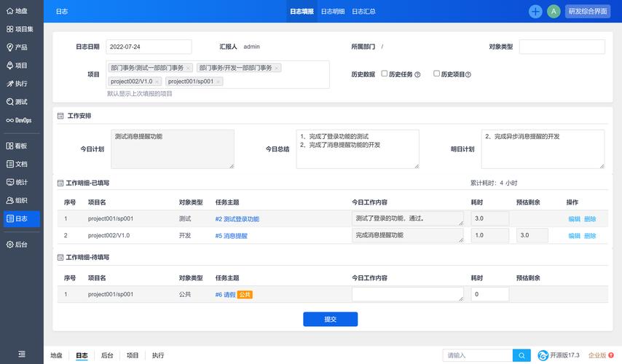
Task: Click the 历史项目 help question icon
Action: point(468,74)
